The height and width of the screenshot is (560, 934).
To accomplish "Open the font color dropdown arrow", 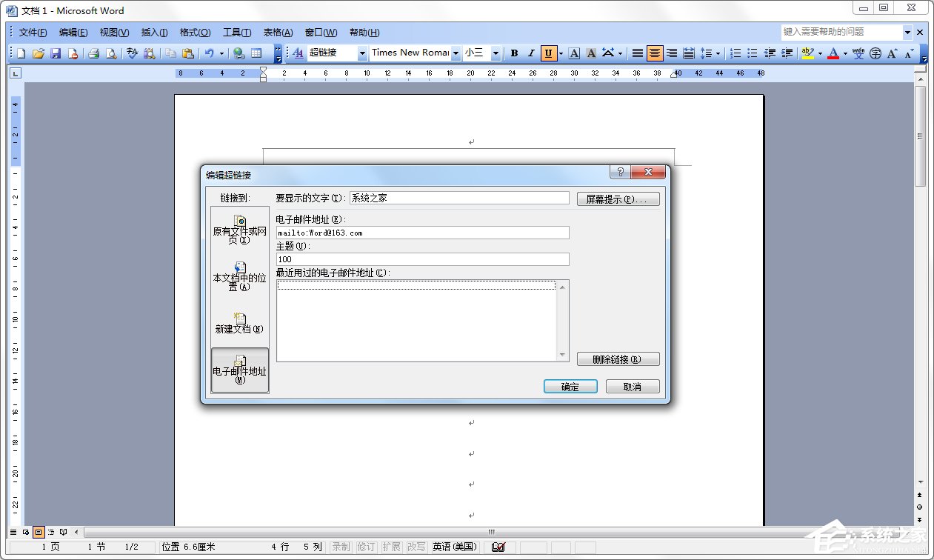I will [x=845, y=53].
